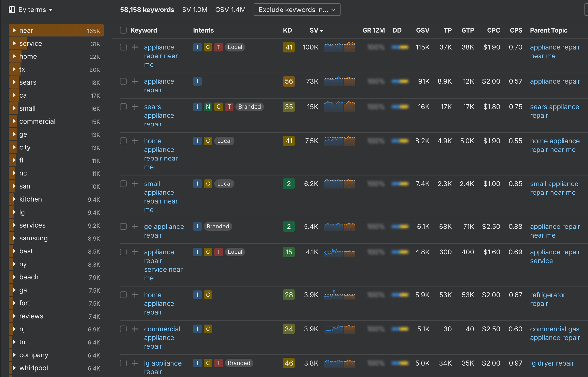
Task: Click the Local intent badge on first row
Action: (234, 47)
